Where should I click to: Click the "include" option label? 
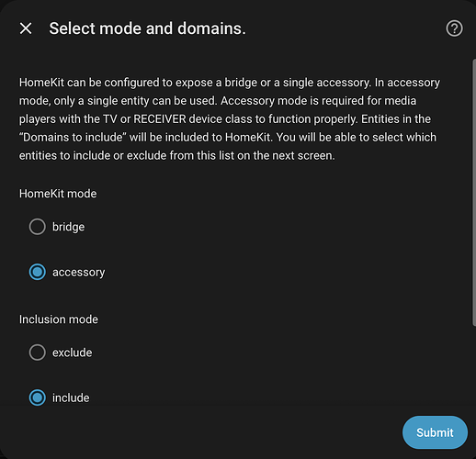(x=71, y=397)
